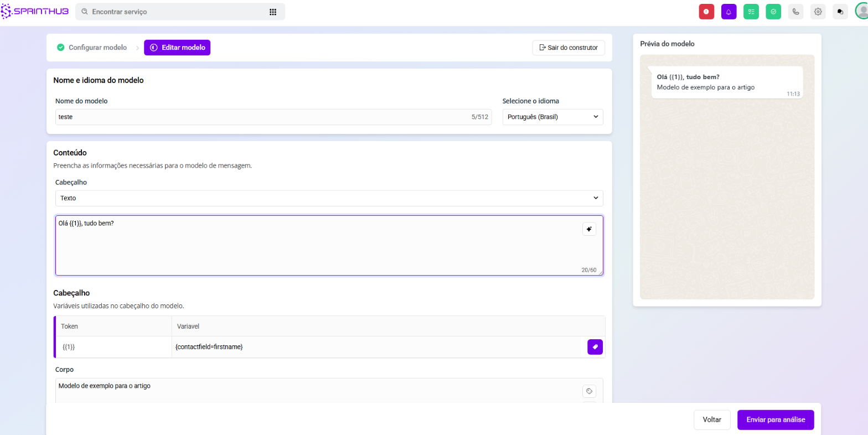Viewport: 868px width, 435px height.
Task: Open the user profile avatar
Action: (862, 11)
